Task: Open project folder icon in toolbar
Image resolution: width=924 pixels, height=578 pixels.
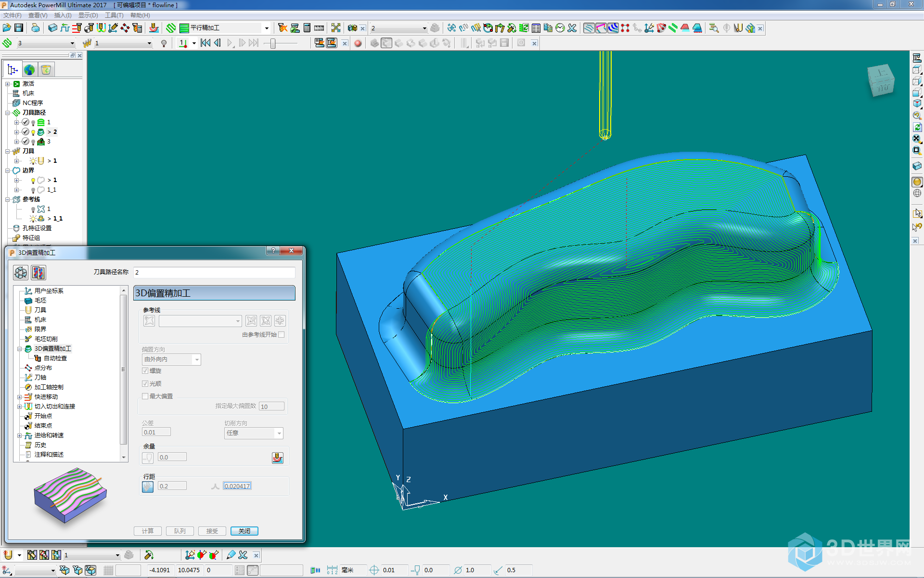Action: click(7, 28)
